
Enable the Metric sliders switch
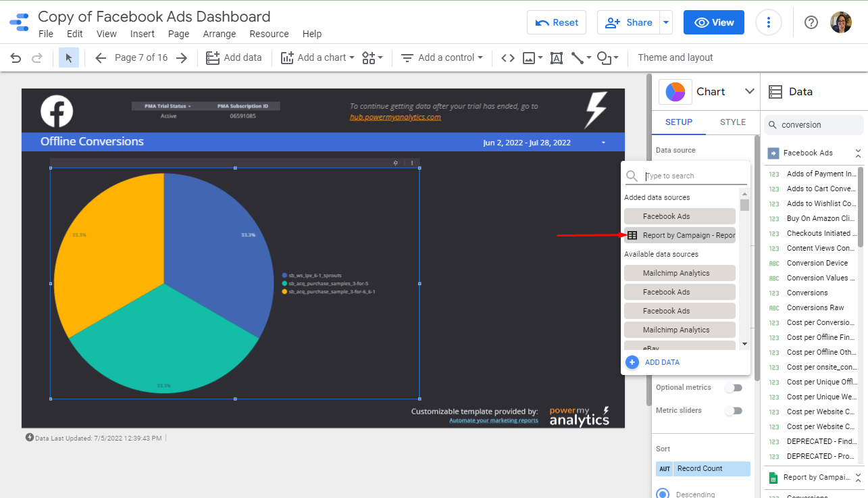(x=733, y=411)
